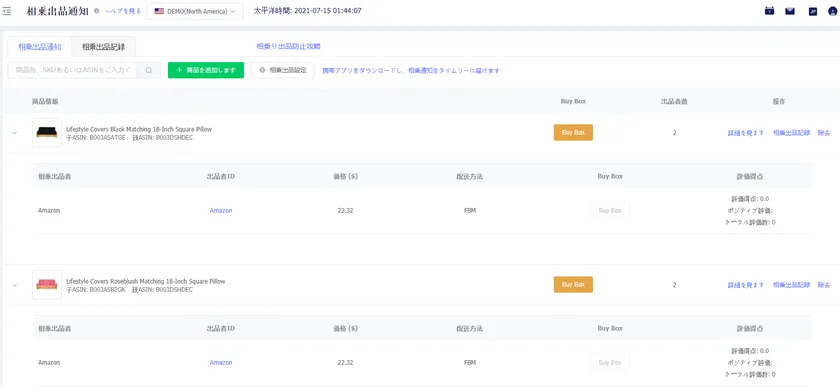Open the 相乗り出品防止攻略 link

[x=288, y=47]
